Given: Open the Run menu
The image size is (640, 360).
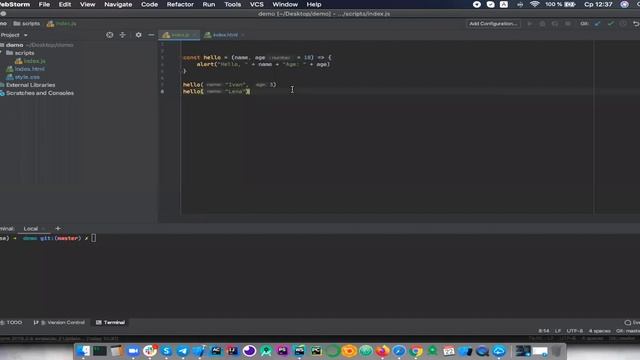Looking at the screenshot, I should [209, 4].
